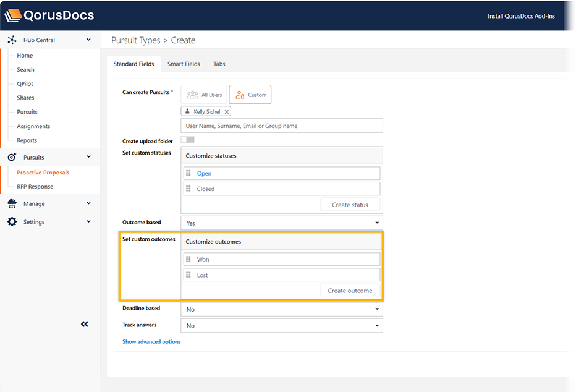
Task: Click the Hub Central network icon
Action: 12,40
